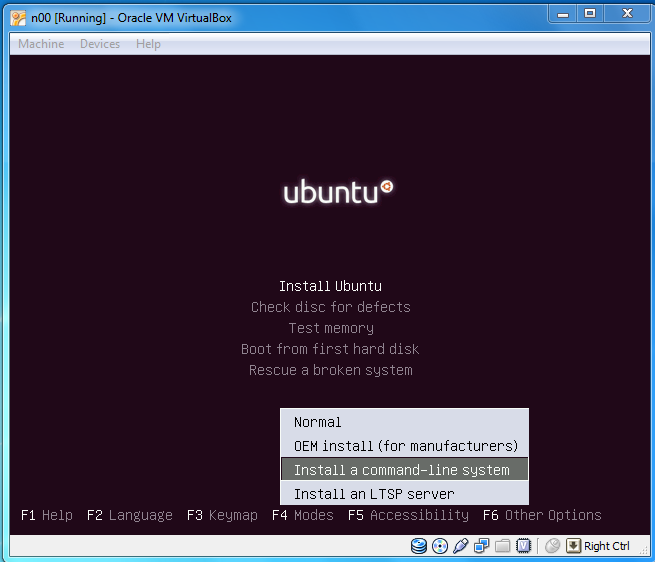This screenshot has height=562, width=655.
Task: Click the ubuntu logo
Action: 338,192
